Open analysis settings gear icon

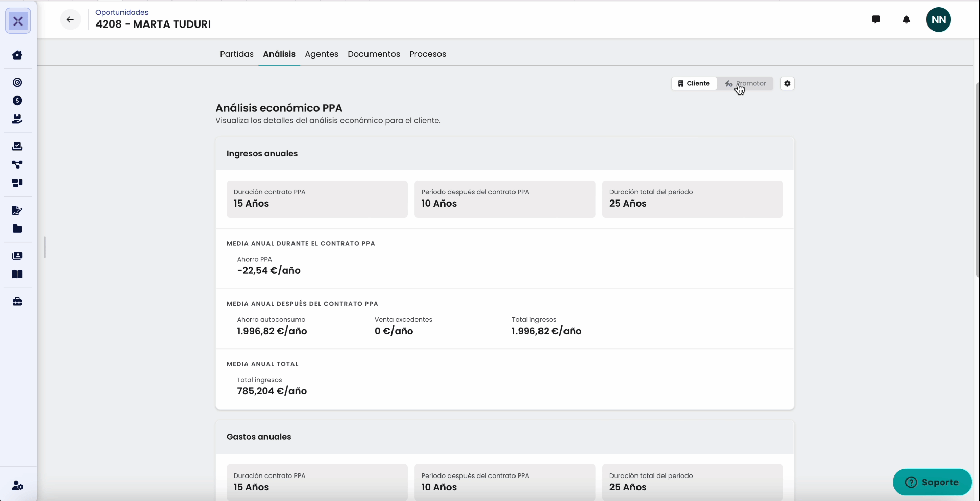pos(787,83)
